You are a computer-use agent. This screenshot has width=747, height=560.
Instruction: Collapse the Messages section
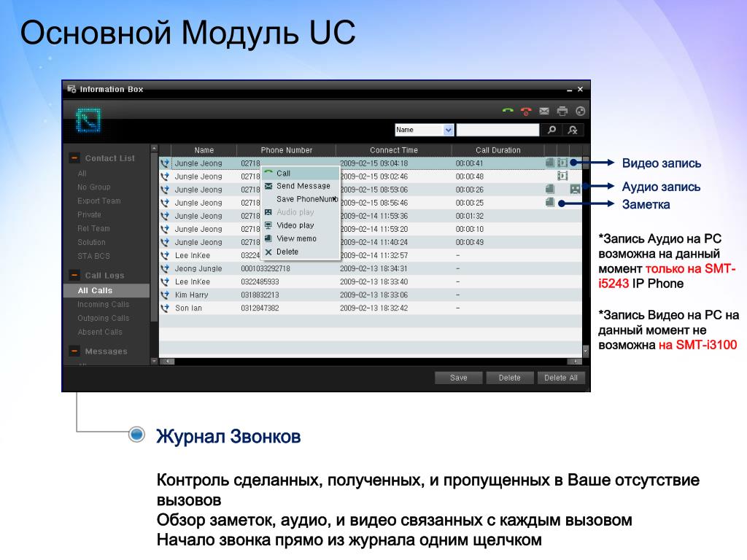74,351
